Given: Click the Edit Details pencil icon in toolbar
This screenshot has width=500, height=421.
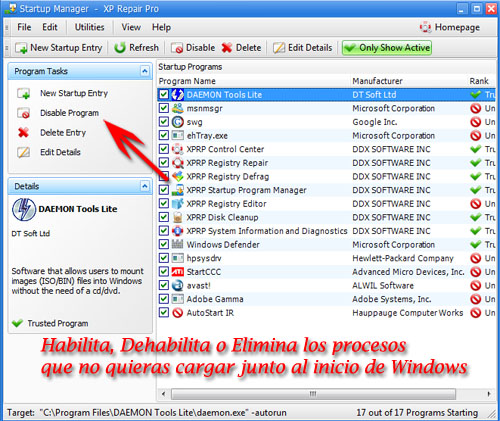Looking at the screenshot, I should click(x=279, y=48).
